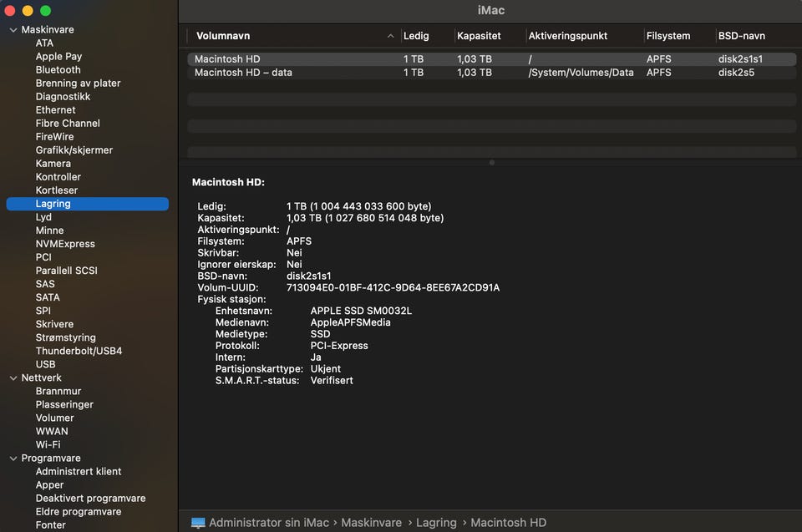Image resolution: width=802 pixels, height=532 pixels.
Task: Open Brannmur under Nettverk
Action: pos(58,391)
